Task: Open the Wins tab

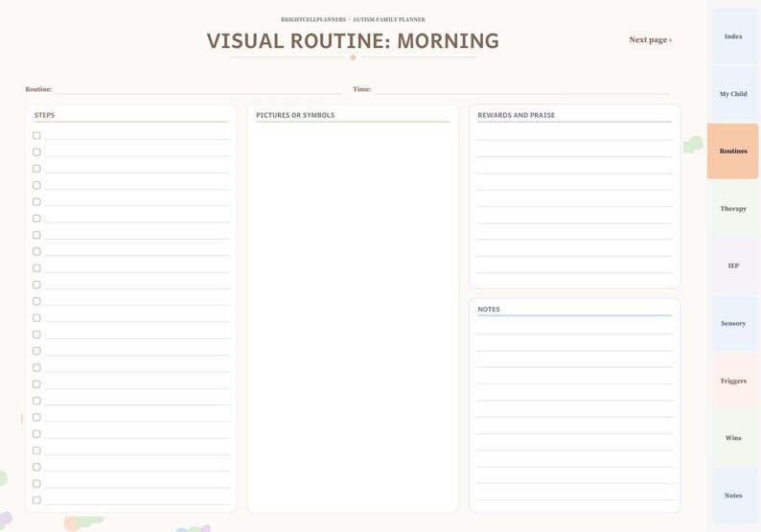Action: 733,438
